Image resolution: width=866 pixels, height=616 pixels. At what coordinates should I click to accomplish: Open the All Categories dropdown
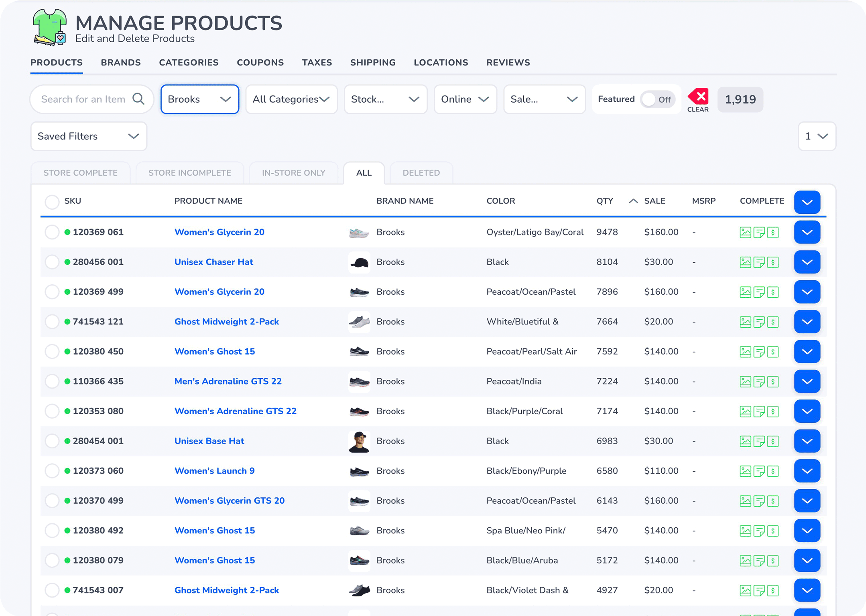tap(291, 99)
